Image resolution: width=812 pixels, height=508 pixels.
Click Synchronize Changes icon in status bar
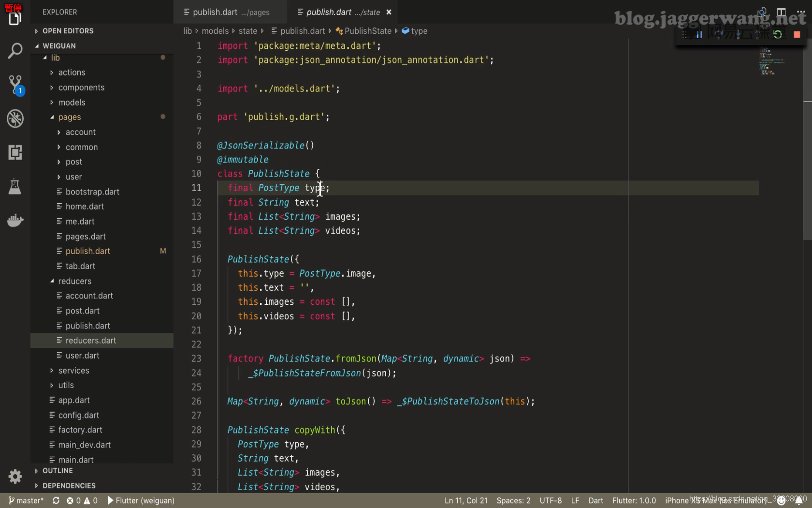(x=56, y=500)
